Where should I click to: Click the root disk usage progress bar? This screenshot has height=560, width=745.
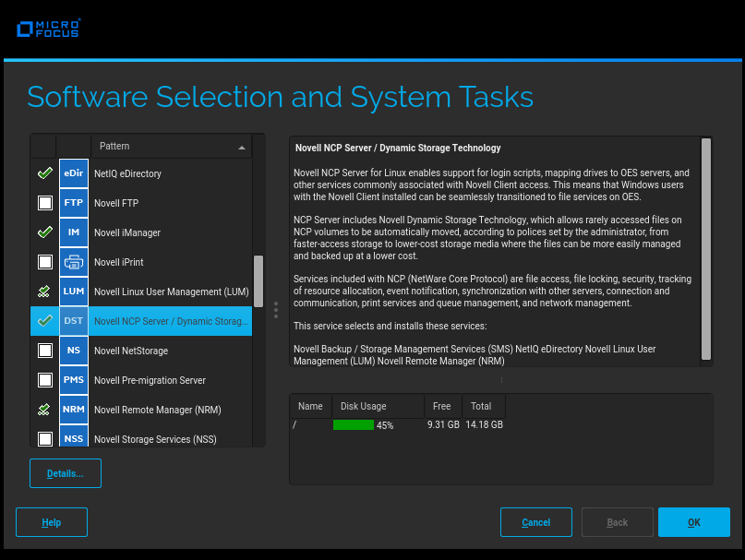354,425
